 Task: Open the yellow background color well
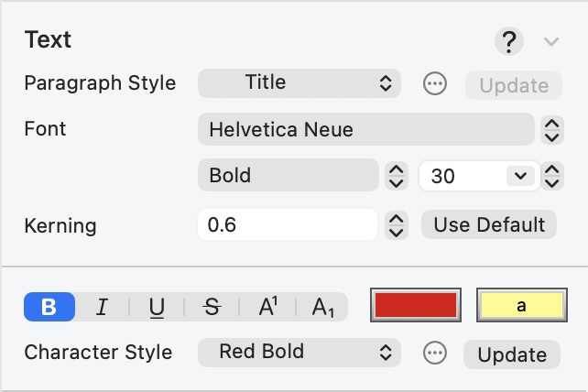pos(522,305)
